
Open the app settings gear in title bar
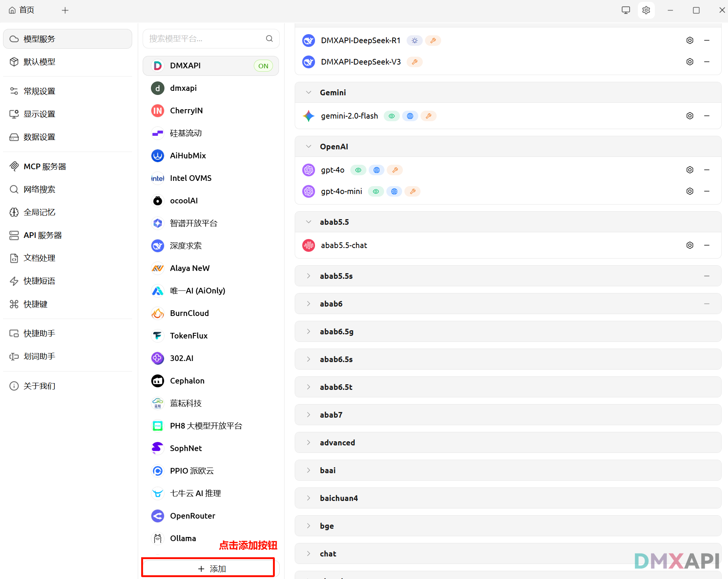(x=646, y=10)
